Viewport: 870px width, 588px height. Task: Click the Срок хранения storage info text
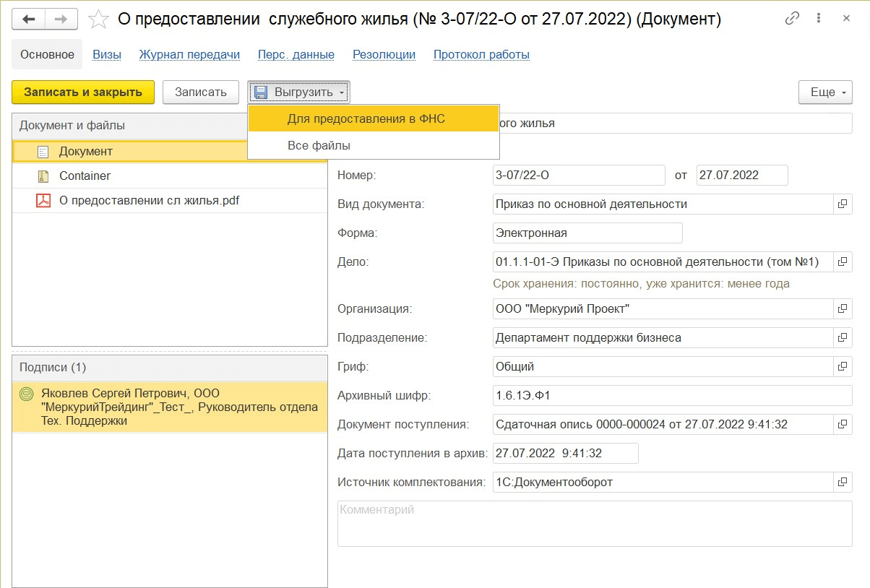pyautogui.click(x=642, y=284)
